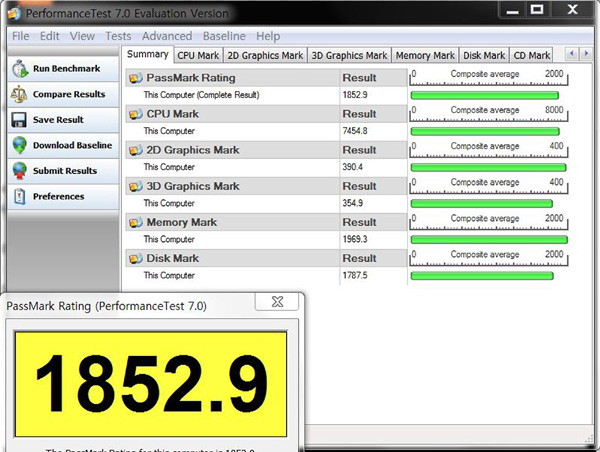The width and height of the screenshot is (600, 452).
Task: Click the yellow 1852.9 rating display
Action: point(151,384)
